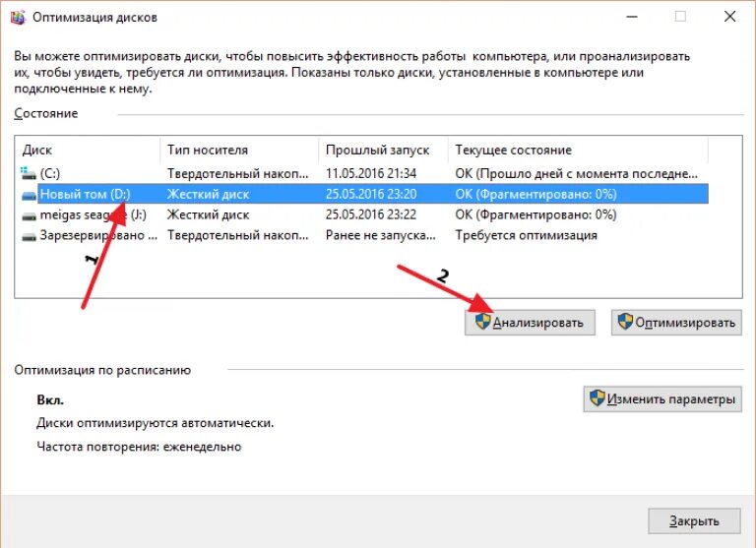Click the (C:) system drive icon
Image resolution: width=756 pixels, height=548 pixels.
(x=29, y=173)
